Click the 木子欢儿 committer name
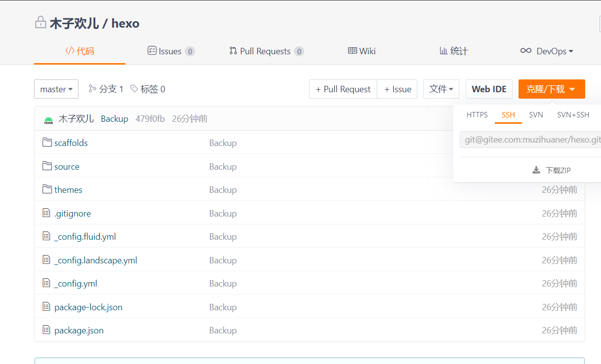This screenshot has height=364, width=601. click(76, 119)
